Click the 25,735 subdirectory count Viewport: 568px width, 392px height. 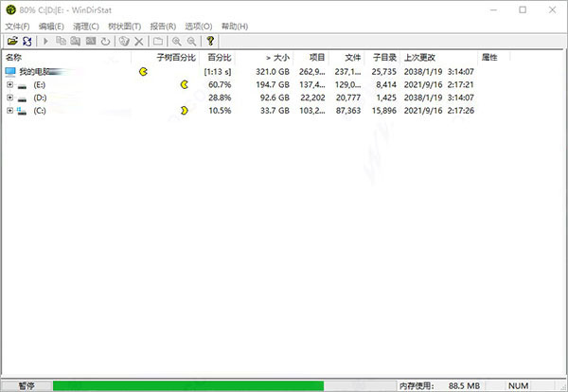click(x=384, y=72)
